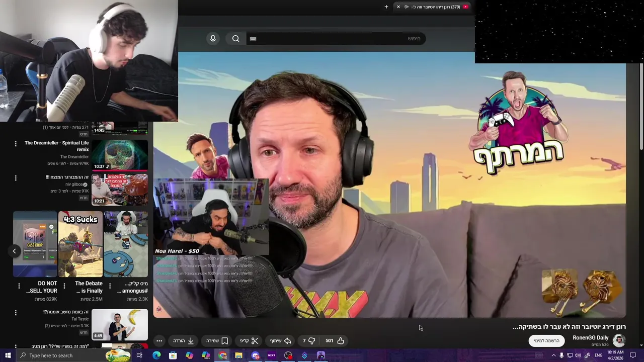Start voice search with the microphone icon

tap(213, 39)
